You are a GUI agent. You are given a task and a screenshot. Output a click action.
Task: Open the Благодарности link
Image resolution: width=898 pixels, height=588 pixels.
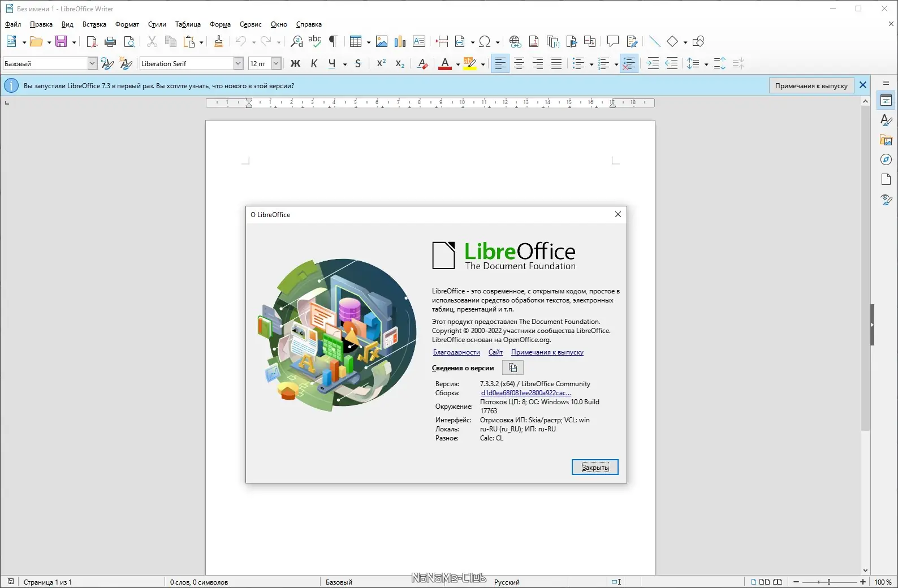click(456, 352)
